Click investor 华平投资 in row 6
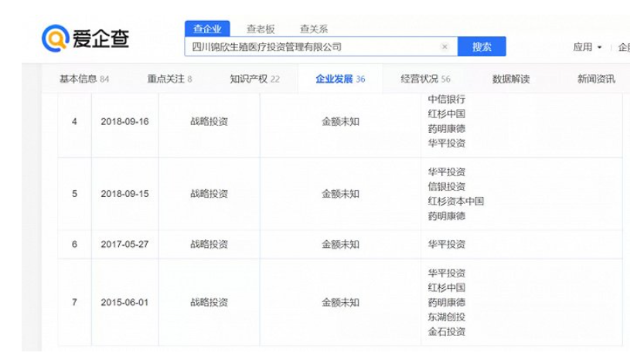This screenshot has height=363, width=644. (x=446, y=245)
